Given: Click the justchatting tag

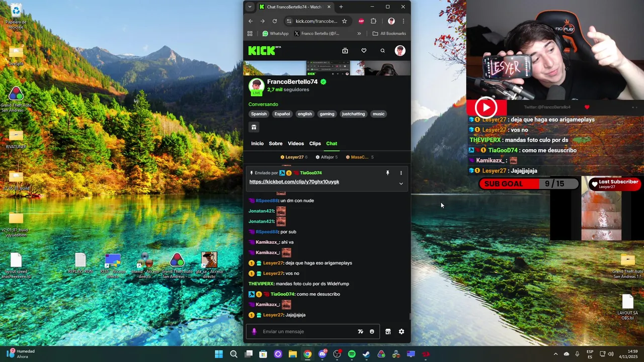Looking at the screenshot, I should coord(354,114).
